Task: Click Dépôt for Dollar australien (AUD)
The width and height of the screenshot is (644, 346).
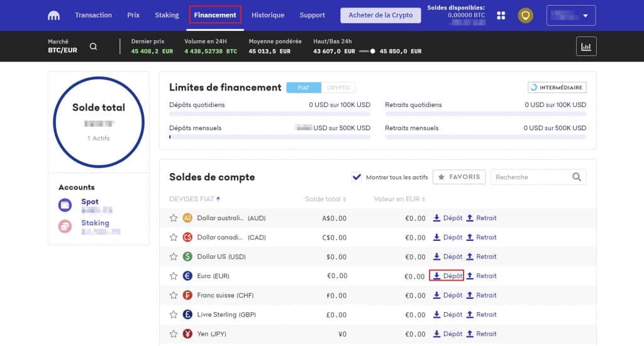Action: (x=448, y=218)
